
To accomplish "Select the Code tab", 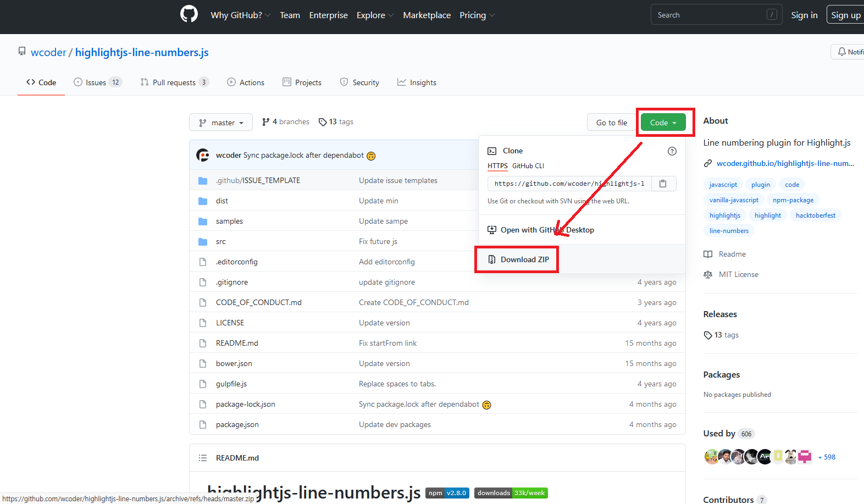I will point(41,82).
